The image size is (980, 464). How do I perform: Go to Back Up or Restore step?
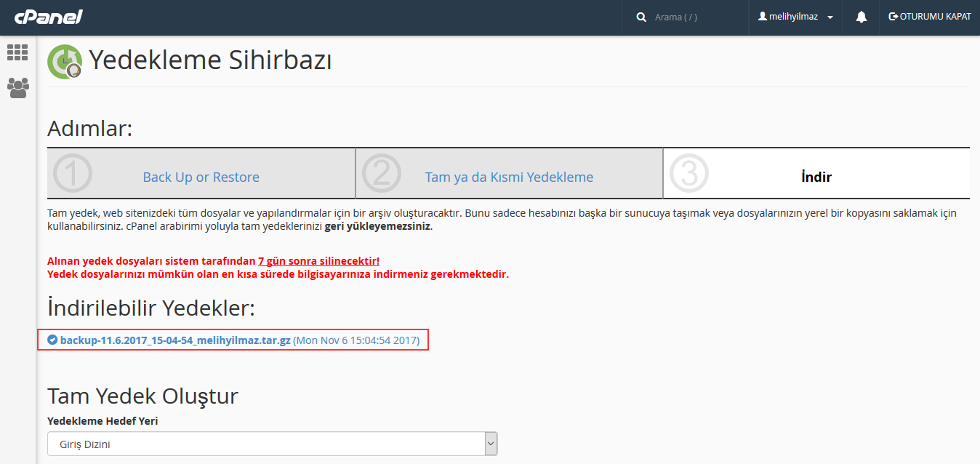pos(201,177)
